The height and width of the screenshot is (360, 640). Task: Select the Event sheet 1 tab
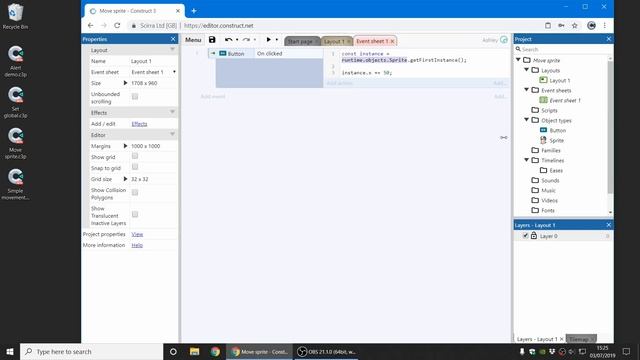371,41
